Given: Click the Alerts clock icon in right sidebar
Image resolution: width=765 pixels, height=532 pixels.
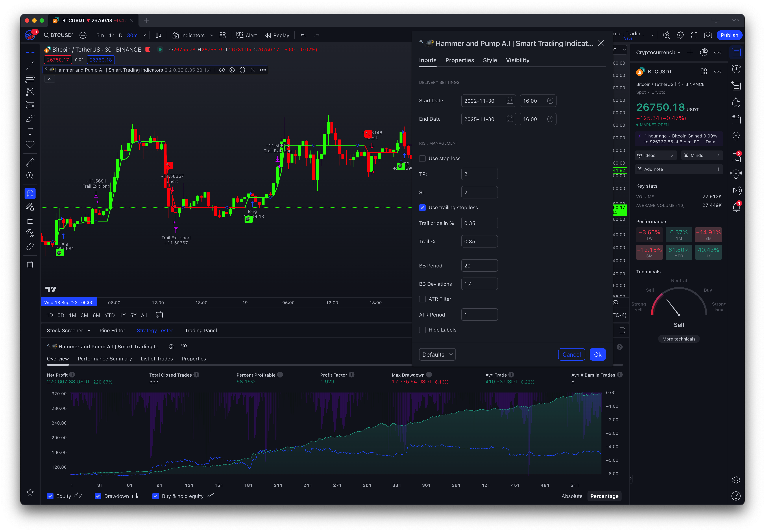Looking at the screenshot, I should 736,69.
